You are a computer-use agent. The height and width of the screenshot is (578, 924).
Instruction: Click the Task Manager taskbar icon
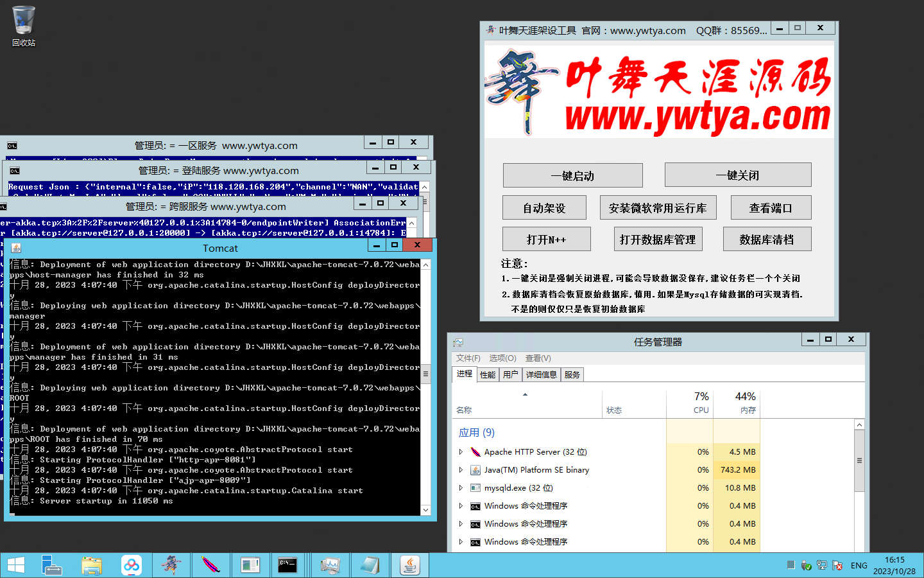[330, 565]
